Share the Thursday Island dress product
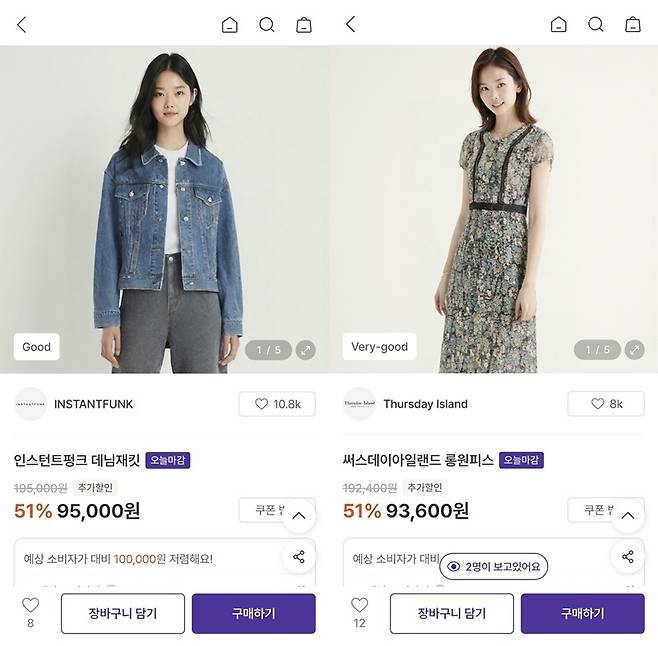 [x=628, y=557]
